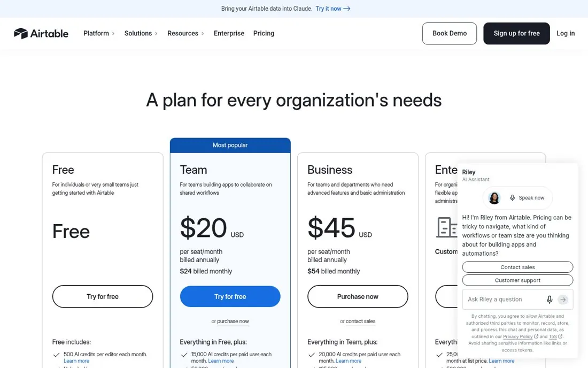Open the Privacy Policy link in chat

tap(517, 336)
